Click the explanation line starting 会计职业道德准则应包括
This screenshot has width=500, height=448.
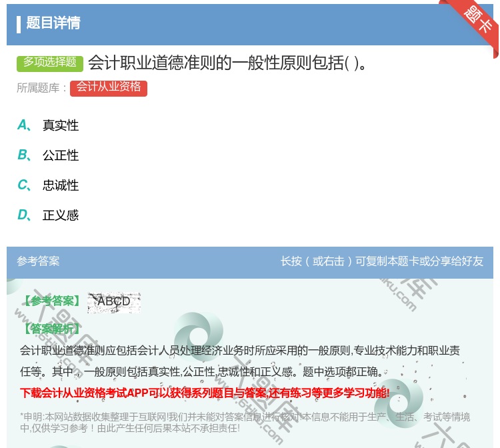[x=240, y=351]
